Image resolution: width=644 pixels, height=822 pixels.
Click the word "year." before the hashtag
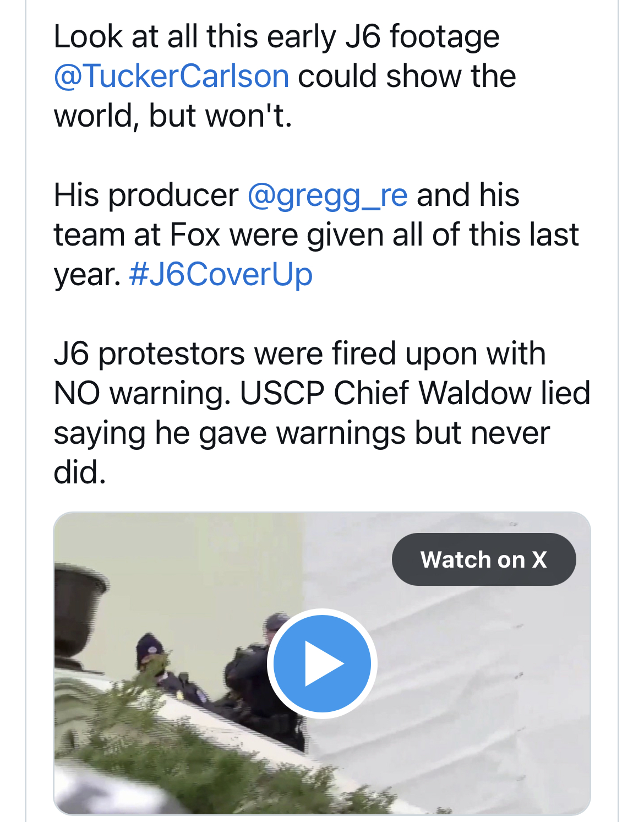click(x=87, y=274)
